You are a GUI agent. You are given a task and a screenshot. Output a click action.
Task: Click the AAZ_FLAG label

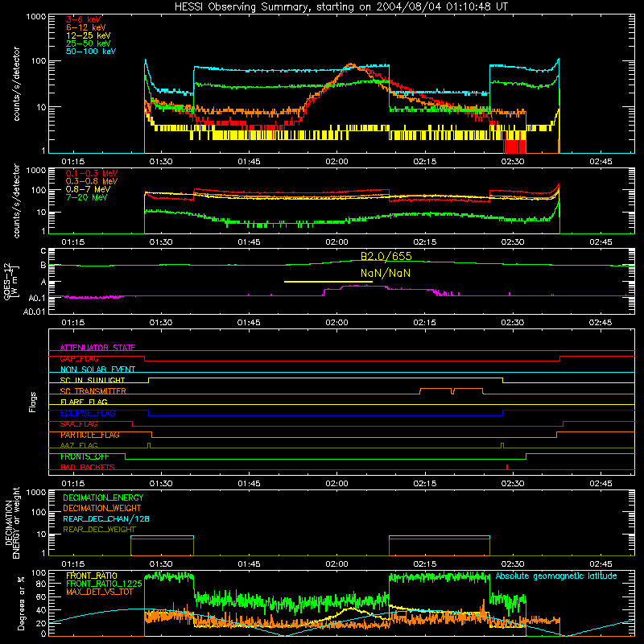79,445
